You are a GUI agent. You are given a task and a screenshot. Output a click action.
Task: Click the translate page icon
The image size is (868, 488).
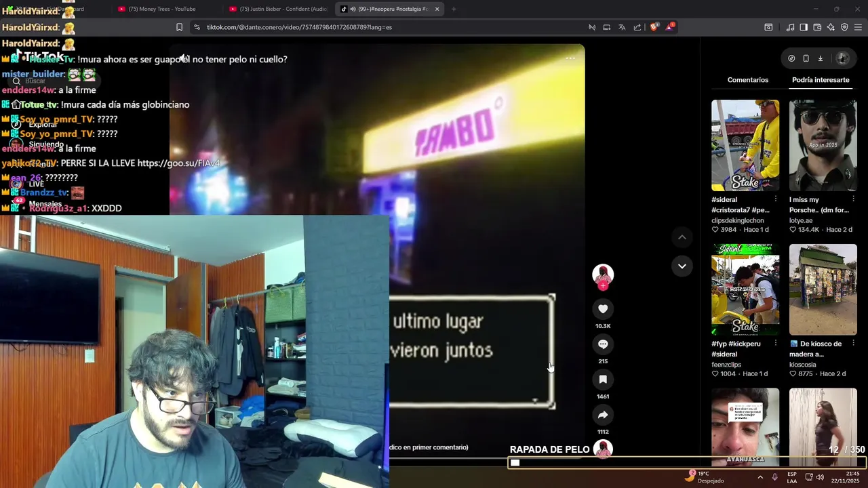click(x=622, y=27)
